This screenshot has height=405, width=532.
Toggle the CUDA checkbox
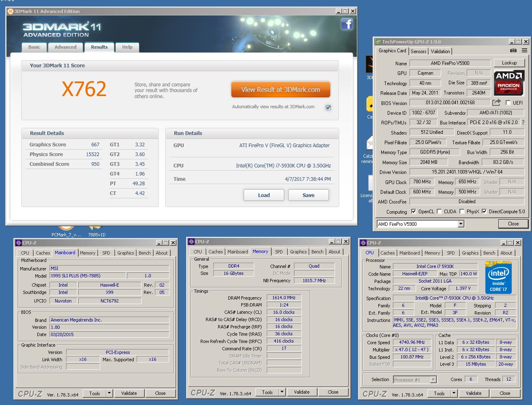pyautogui.click(x=439, y=212)
